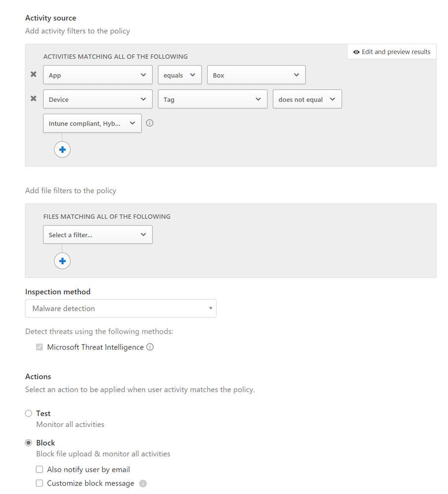Open the Select a filter dropdown

(x=97, y=235)
